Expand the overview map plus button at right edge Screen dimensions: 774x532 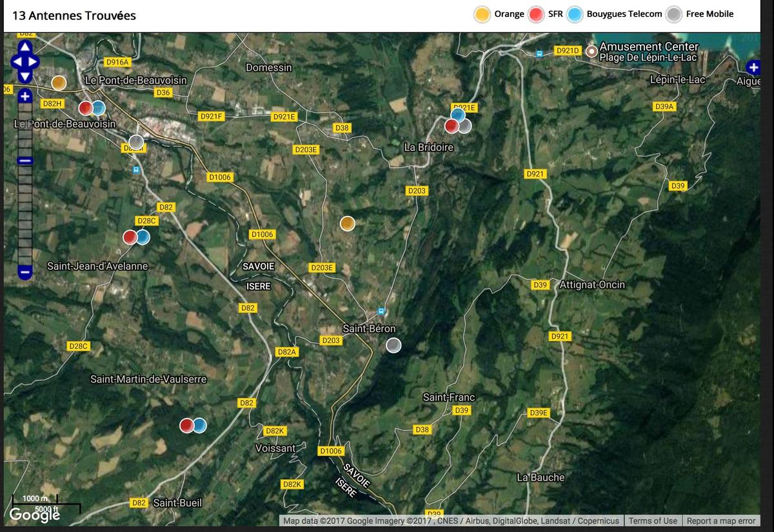tap(753, 67)
